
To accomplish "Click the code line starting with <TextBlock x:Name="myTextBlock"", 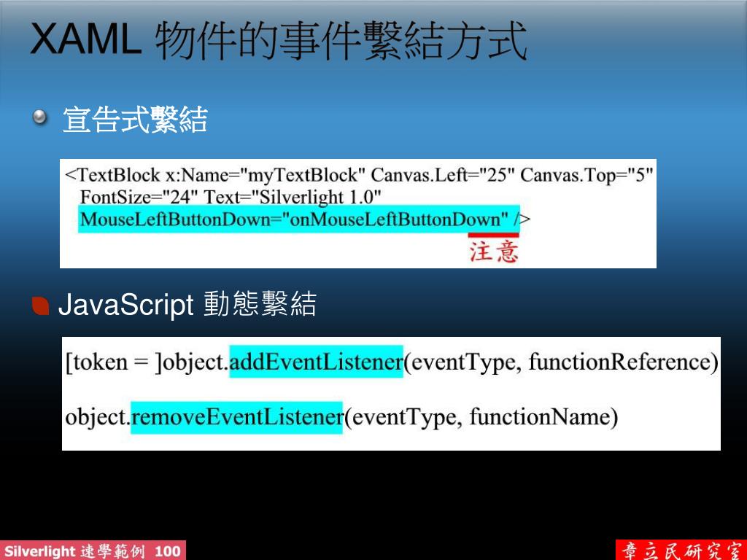I will click(358, 175).
